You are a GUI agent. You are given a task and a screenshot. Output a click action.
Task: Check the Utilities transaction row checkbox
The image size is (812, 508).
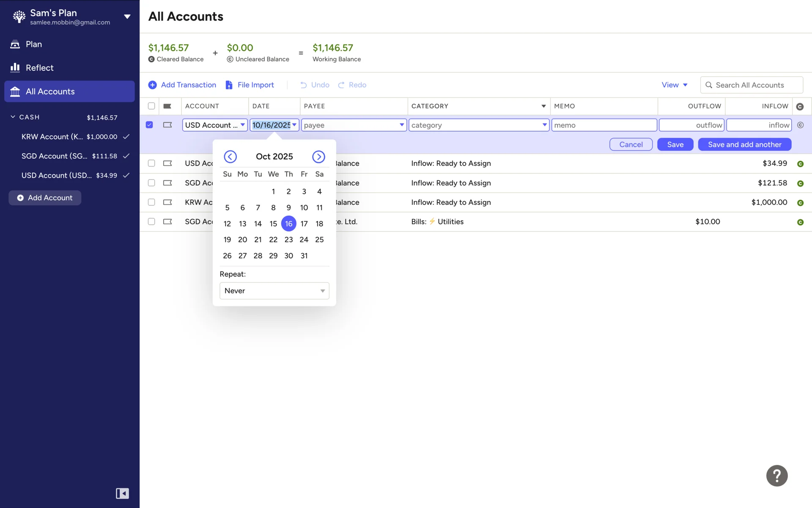[151, 221]
